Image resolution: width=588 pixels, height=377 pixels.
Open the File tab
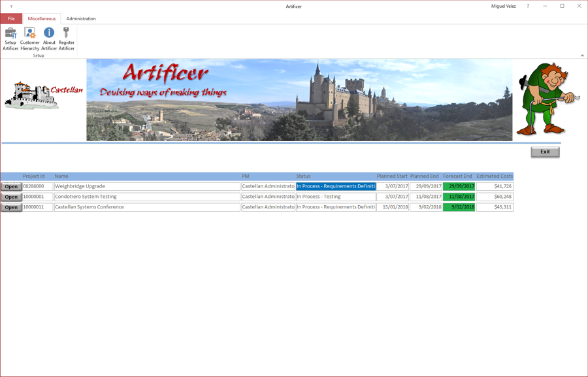11,18
